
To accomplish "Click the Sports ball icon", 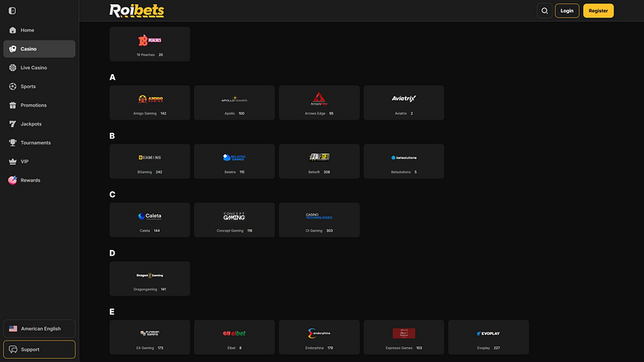I will point(12,87).
